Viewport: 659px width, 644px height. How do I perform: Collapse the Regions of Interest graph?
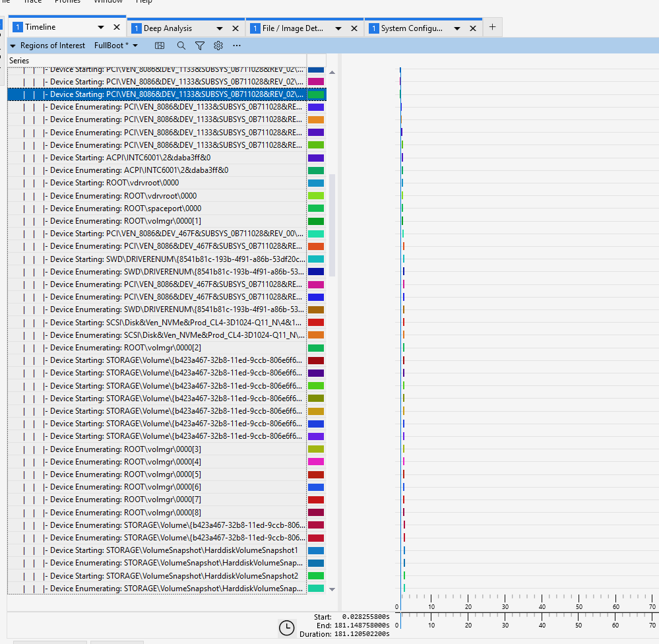point(13,46)
